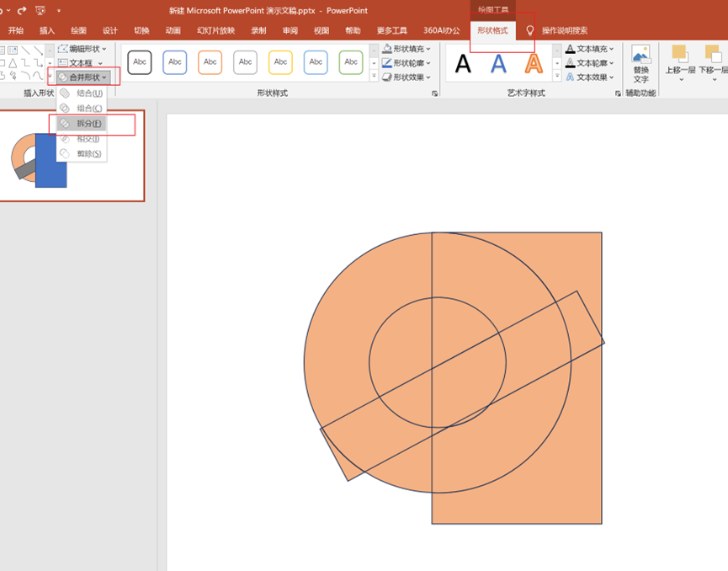This screenshot has width=728, height=571.
Task: Choose the blue letter A WordArt style
Action: click(499, 63)
